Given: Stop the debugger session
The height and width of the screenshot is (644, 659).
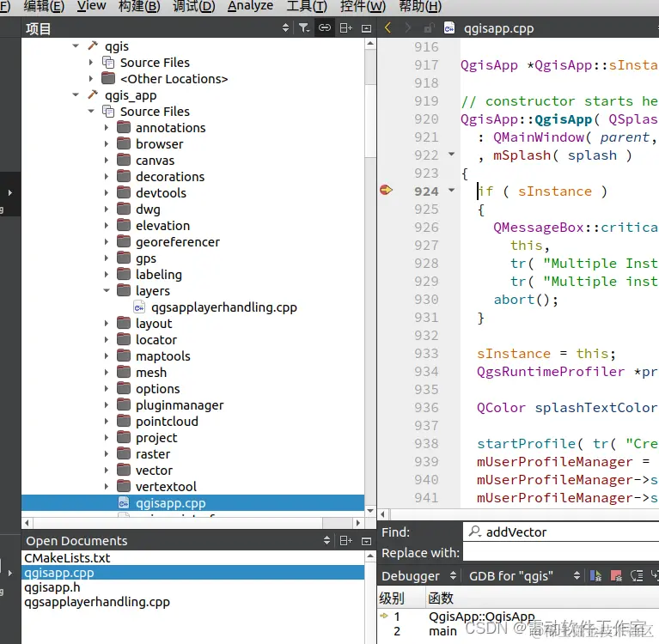Looking at the screenshot, I should [616, 576].
